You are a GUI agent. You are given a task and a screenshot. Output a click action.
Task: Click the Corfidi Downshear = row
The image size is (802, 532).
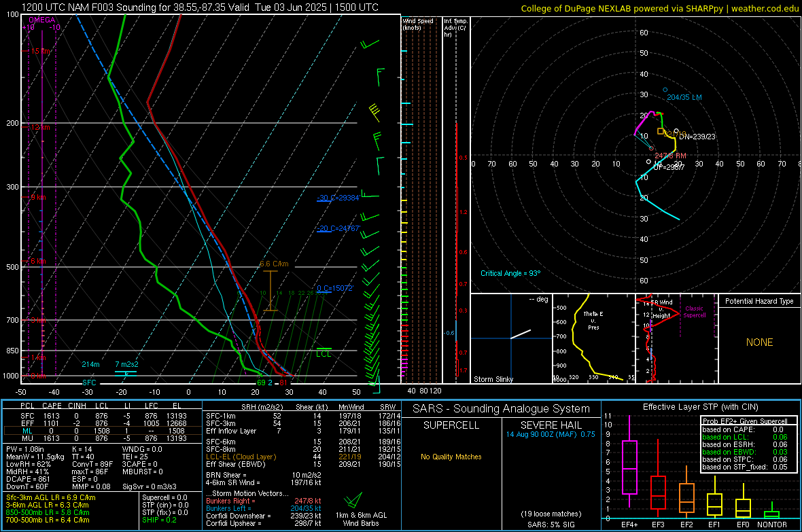pyautogui.click(x=264, y=516)
